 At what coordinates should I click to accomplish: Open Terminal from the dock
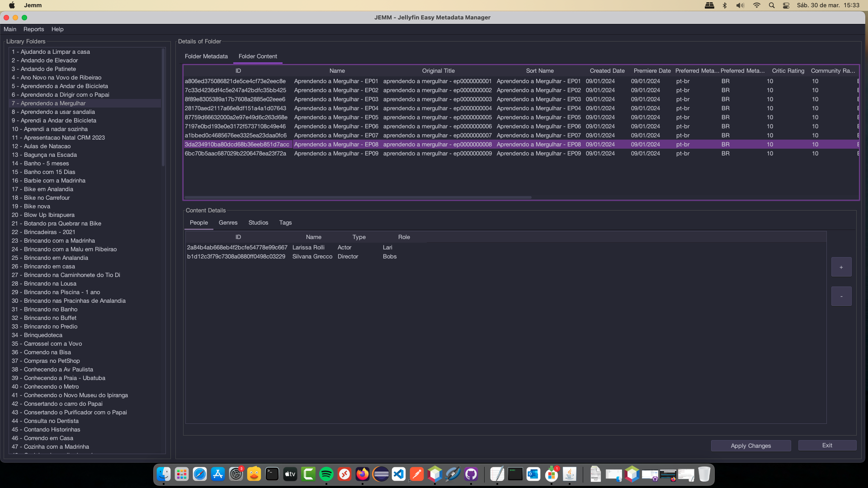(x=272, y=474)
